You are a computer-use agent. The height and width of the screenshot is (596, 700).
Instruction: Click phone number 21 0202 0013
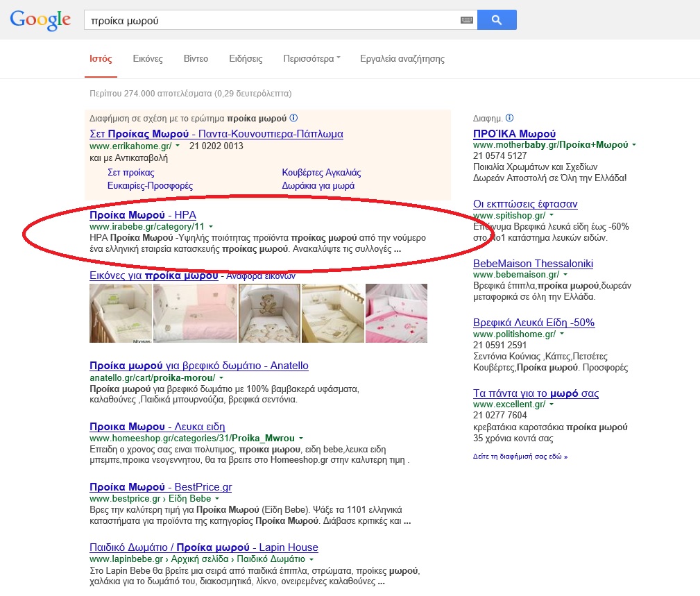tap(216, 146)
